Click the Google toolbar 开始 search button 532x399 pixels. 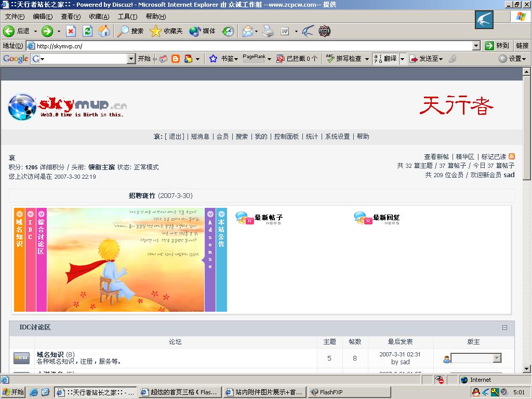[144, 59]
